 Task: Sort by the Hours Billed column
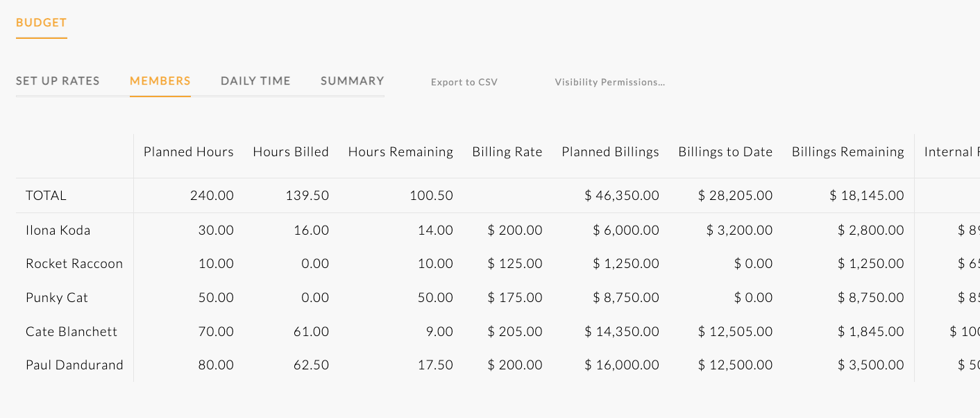click(291, 151)
